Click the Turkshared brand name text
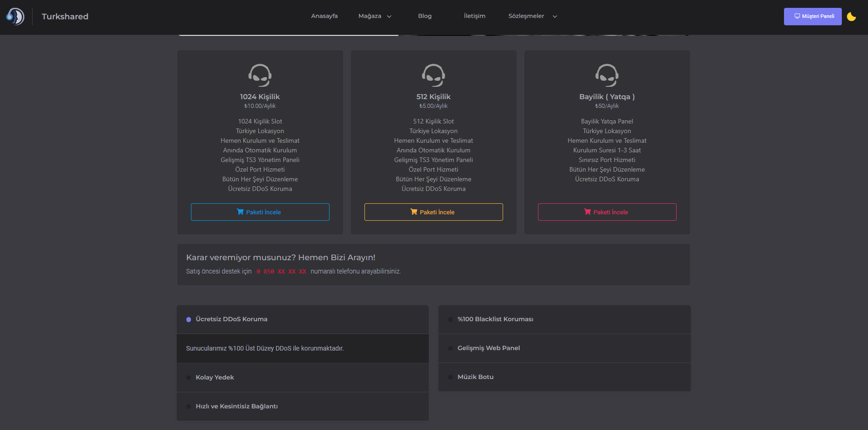 (x=65, y=17)
